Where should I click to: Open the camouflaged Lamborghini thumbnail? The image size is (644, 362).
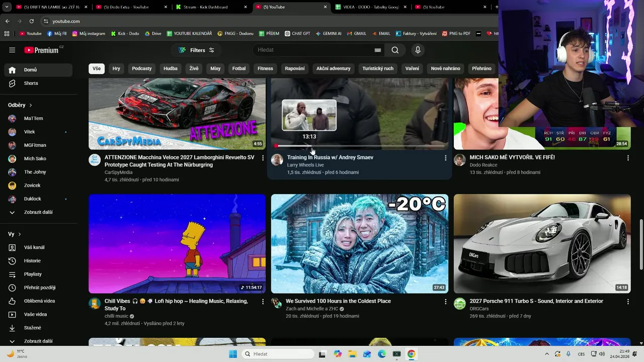(177, 114)
